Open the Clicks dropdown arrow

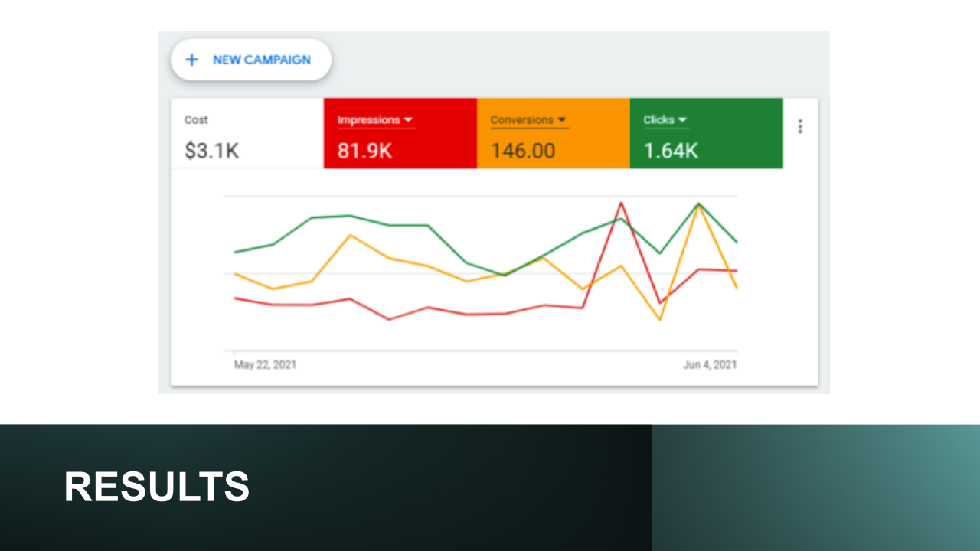tap(681, 120)
